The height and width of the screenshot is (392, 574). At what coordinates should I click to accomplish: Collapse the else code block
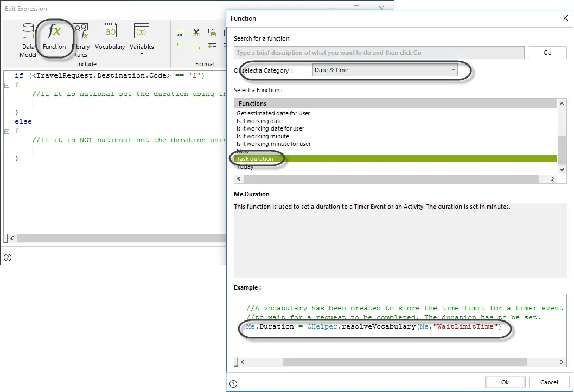7,131
